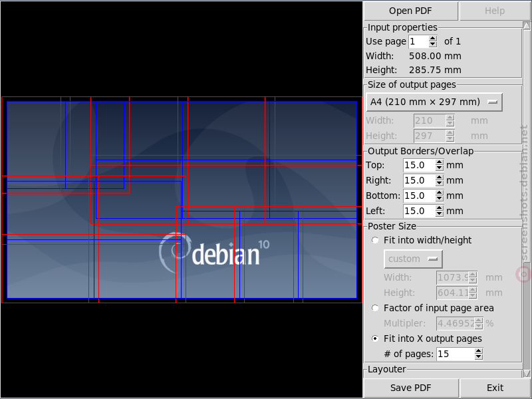Decrement the poster Width 1073.9 value
The width and height of the screenshot is (532, 399).
point(473,281)
